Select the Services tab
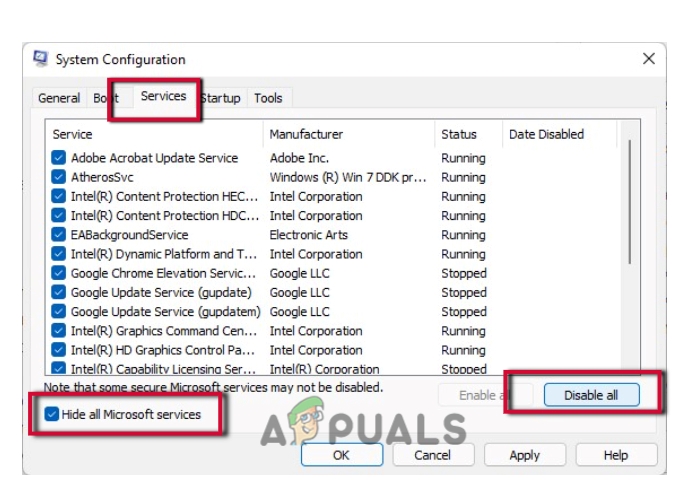 (x=163, y=96)
